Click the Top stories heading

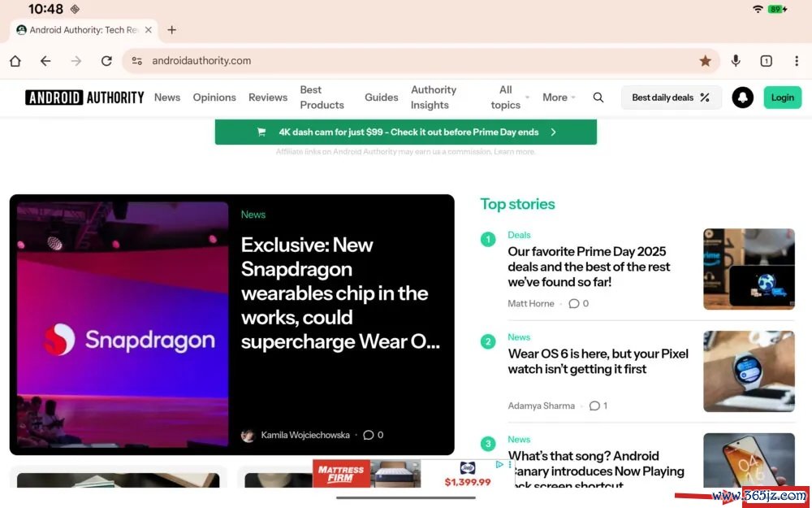point(517,204)
